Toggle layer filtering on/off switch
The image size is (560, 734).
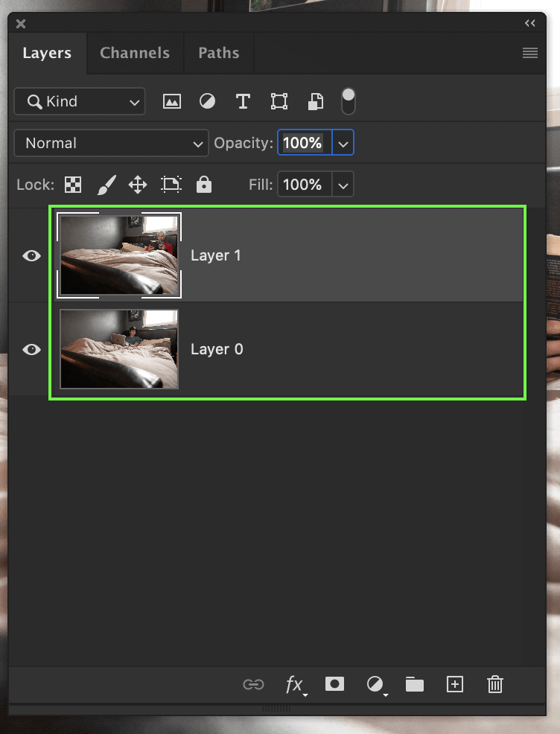pyautogui.click(x=349, y=101)
